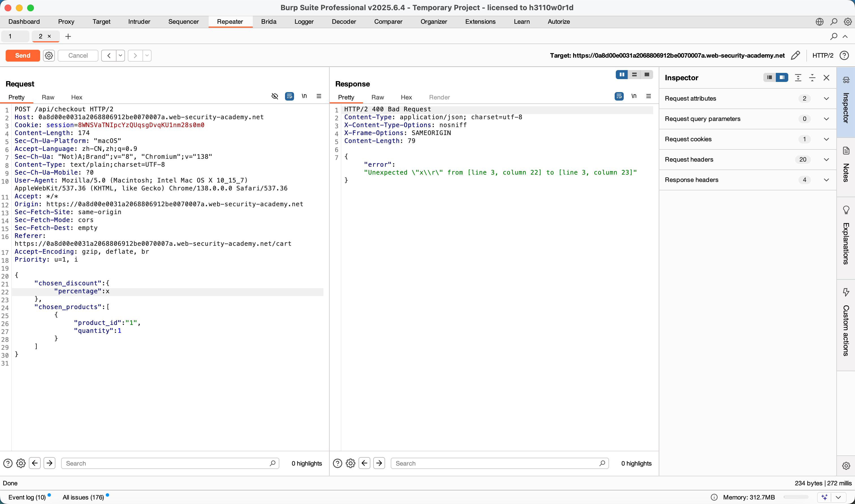Viewport: 855px width, 504px height.
Task: Open the back history dropdown arrow
Action: 120,55
